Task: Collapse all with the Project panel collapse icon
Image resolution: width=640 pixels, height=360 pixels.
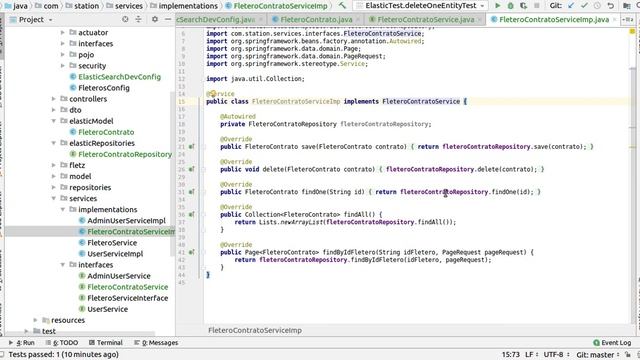Action: click(138, 19)
